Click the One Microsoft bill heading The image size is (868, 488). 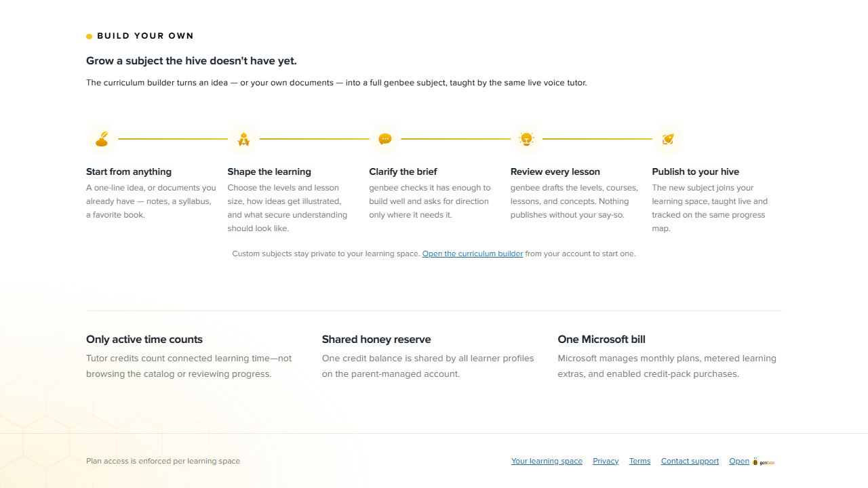[601, 340]
